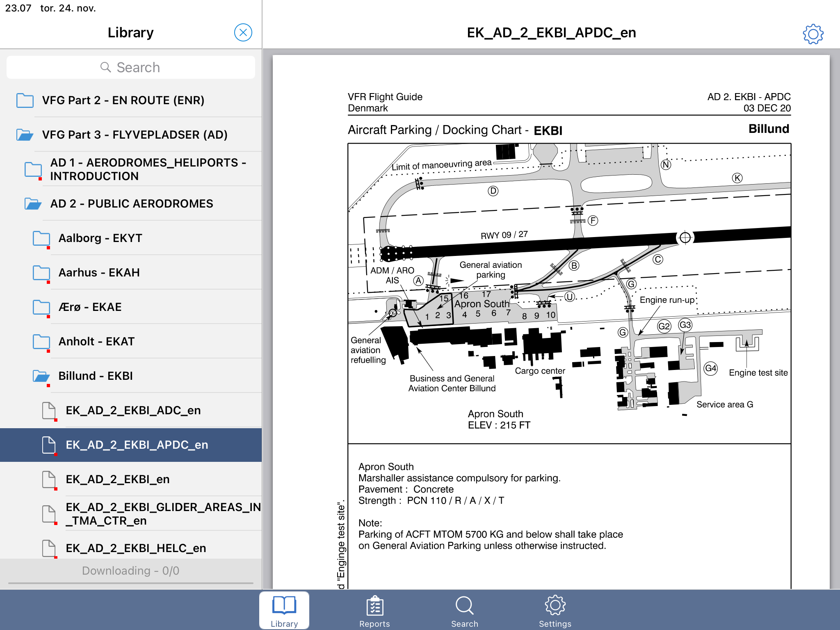Expand VFG Part 2 - EN ROUTE folder

(131, 100)
